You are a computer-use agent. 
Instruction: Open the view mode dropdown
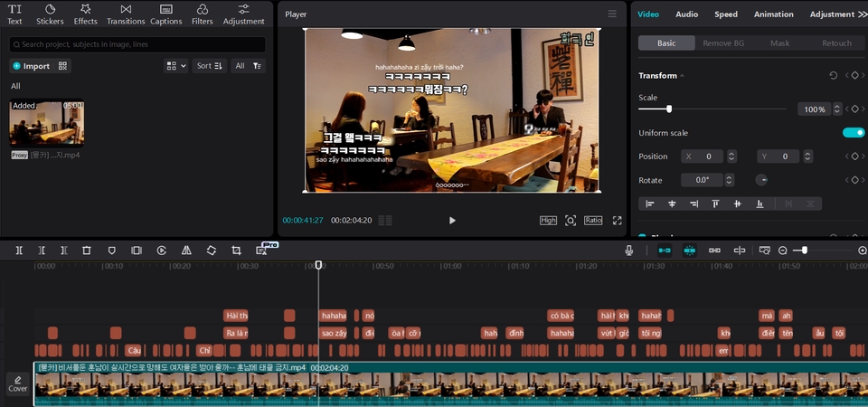click(x=176, y=66)
